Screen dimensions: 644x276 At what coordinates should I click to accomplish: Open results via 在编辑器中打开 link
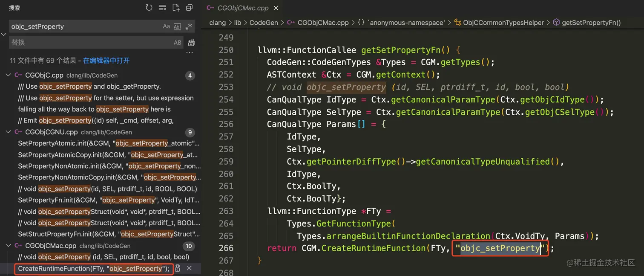(106, 61)
